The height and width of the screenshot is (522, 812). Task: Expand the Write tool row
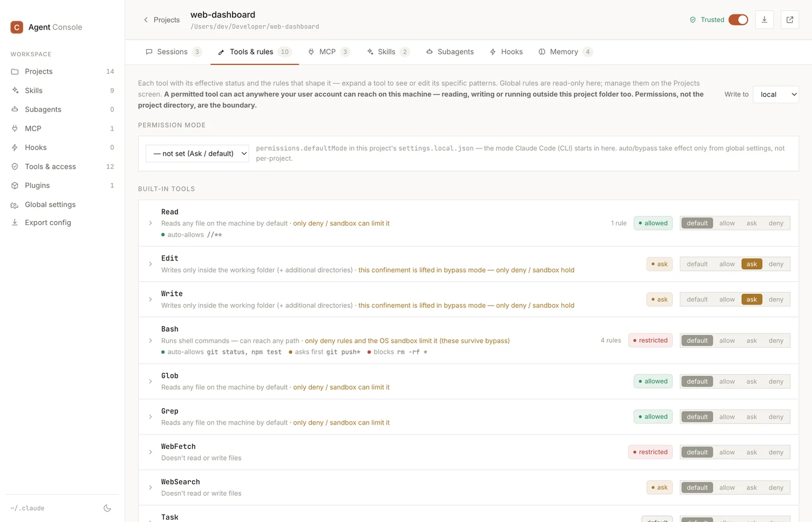point(150,300)
